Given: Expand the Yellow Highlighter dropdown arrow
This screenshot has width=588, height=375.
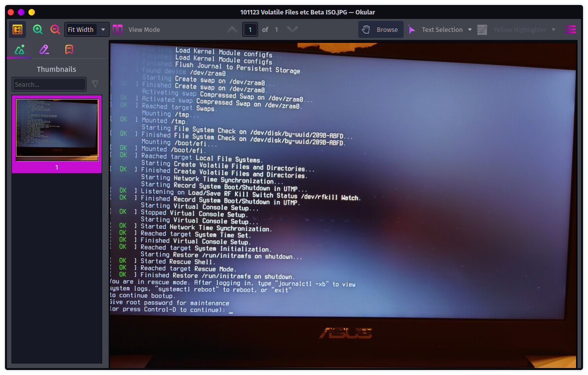Looking at the screenshot, I should [x=554, y=29].
